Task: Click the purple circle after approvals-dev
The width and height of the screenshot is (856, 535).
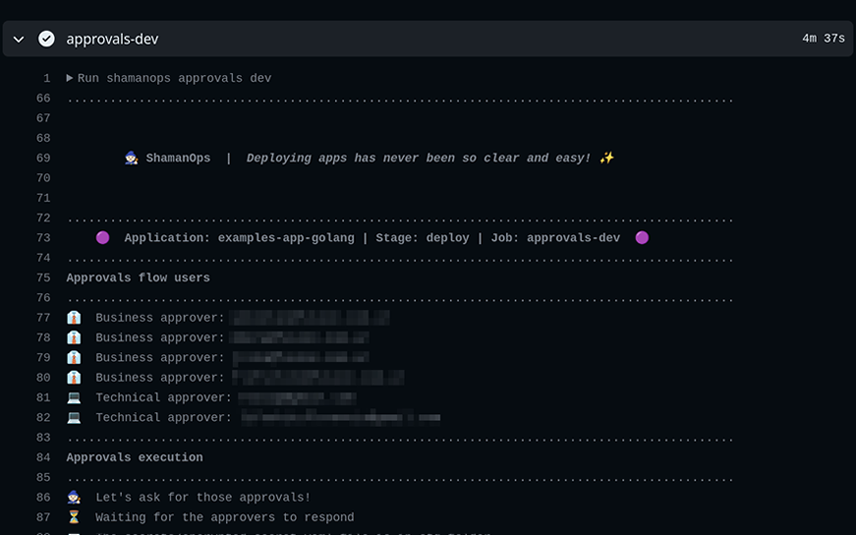Action: pyautogui.click(x=642, y=237)
